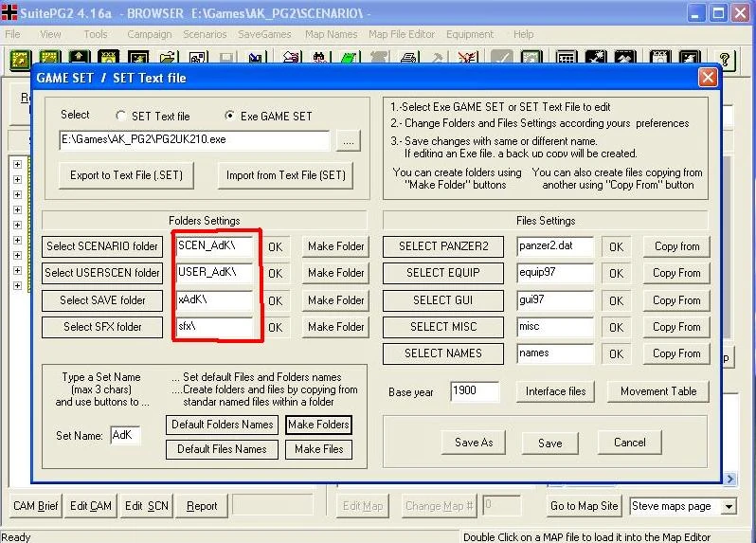This screenshot has height=543, width=756.
Task: Click the open folder toolbar icon
Action: point(169,59)
